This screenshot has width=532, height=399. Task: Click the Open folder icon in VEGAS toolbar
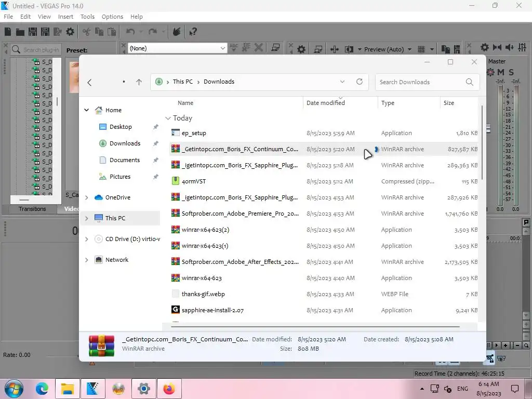(20, 32)
